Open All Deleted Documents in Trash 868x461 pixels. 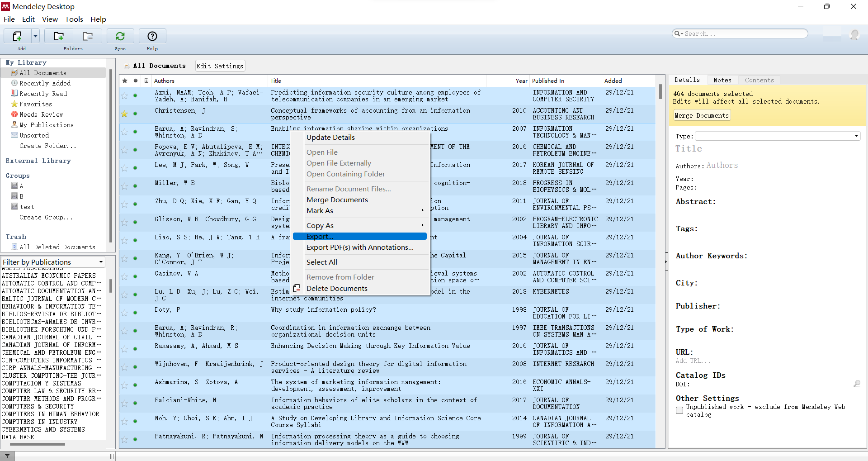[57, 247]
